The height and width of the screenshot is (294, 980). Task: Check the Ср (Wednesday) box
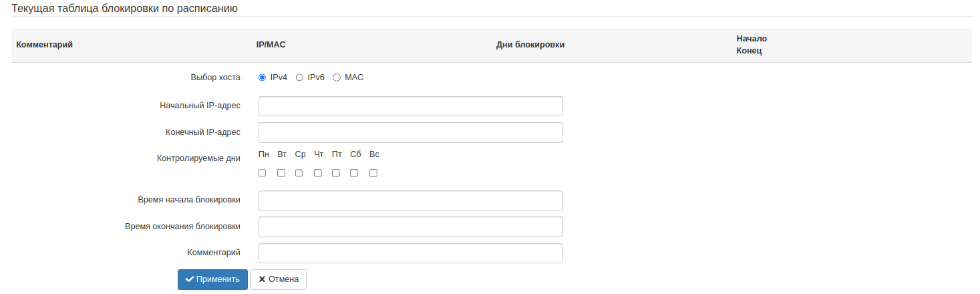click(299, 173)
